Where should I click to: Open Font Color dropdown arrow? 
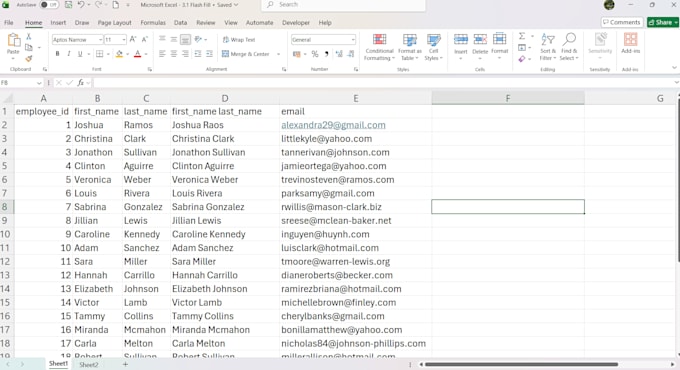(x=146, y=54)
